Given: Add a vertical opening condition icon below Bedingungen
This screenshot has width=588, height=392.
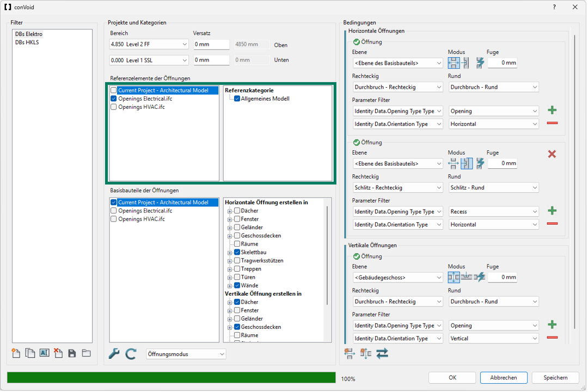Looking at the screenshot, I should click(x=366, y=353).
